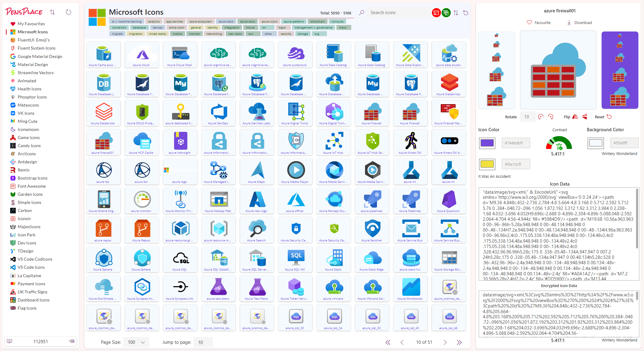Select the Azure SQL VM icon
Image resolution: width=644 pixels, height=351 pixels.
pyautogui.click(x=296, y=259)
